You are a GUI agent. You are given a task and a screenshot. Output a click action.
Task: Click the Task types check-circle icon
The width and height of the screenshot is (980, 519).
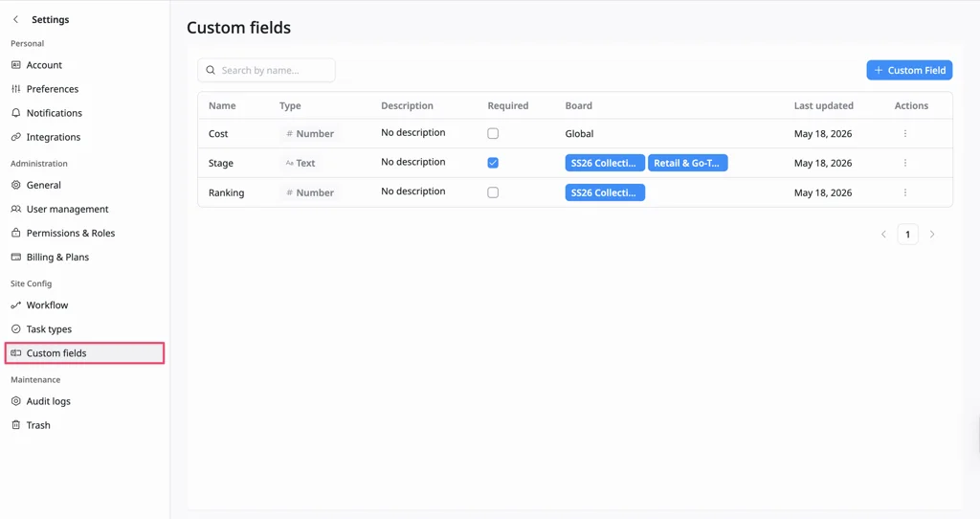click(x=15, y=328)
